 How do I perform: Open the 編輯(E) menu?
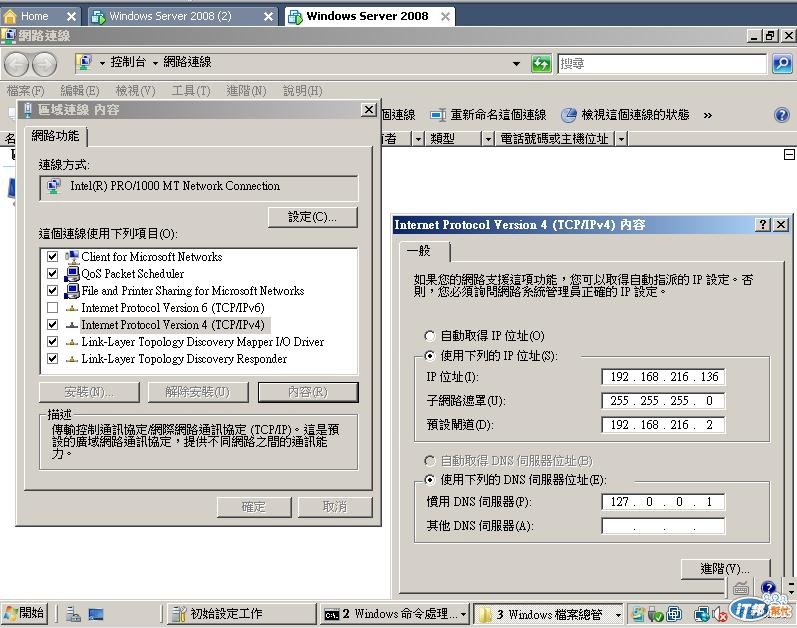click(x=80, y=91)
